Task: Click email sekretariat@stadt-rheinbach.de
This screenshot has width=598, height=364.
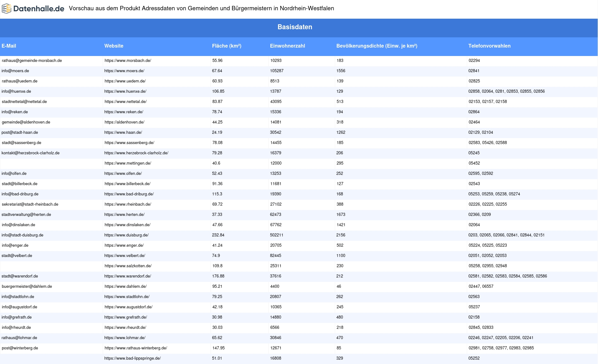Action: click(30, 204)
